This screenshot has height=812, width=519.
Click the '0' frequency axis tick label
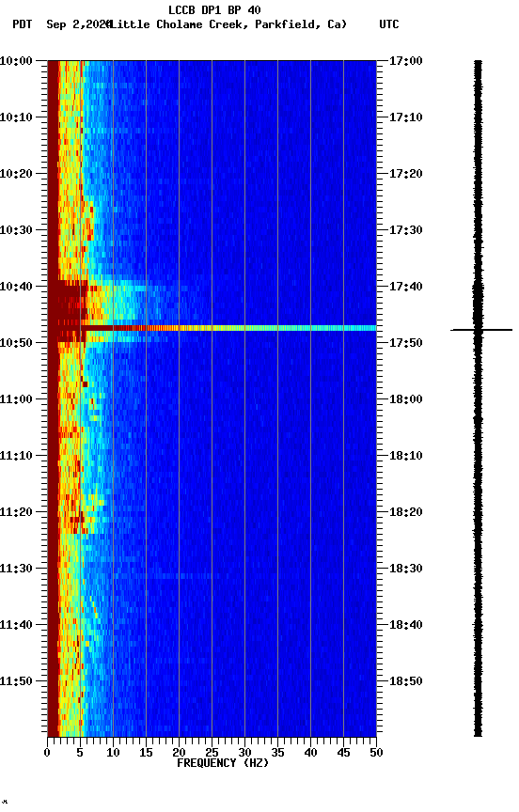[x=48, y=753]
